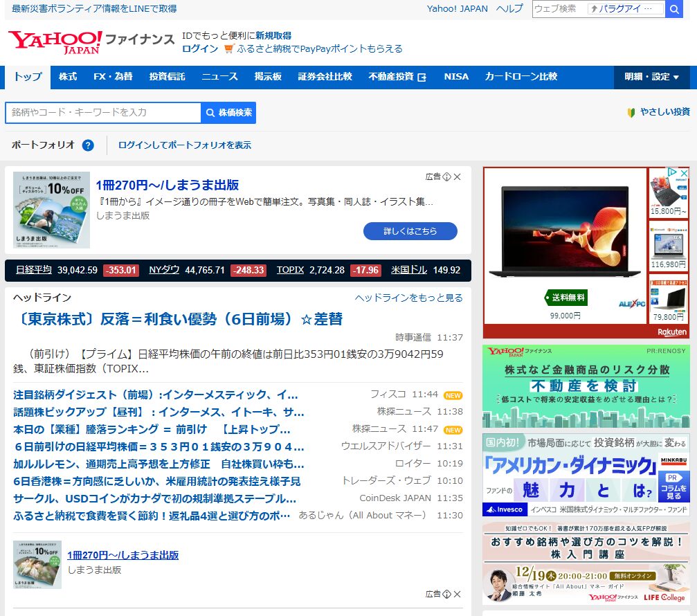Click the ad information circle icon near 広告
Image resolution: width=697 pixels, height=616 pixels.
(x=446, y=177)
